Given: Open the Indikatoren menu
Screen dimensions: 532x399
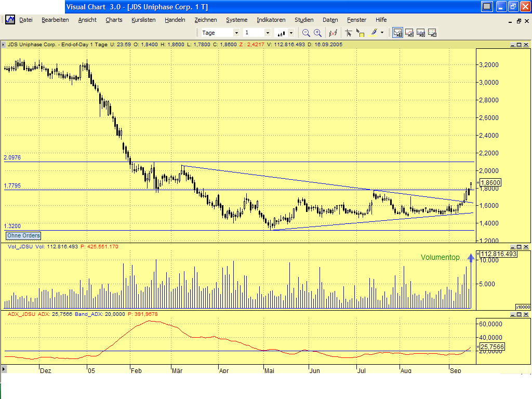Looking at the screenshot, I should tap(271, 20).
